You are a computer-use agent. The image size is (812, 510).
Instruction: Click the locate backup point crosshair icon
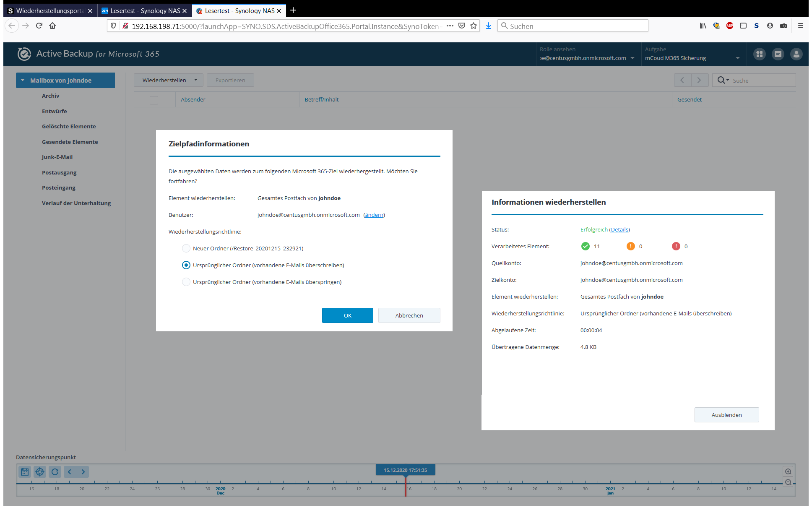click(40, 472)
